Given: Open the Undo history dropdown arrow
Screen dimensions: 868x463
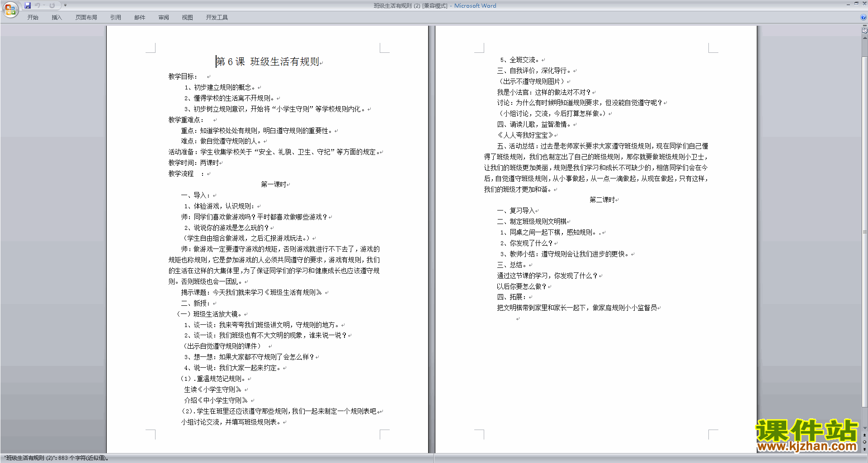Looking at the screenshot, I should [44, 5].
